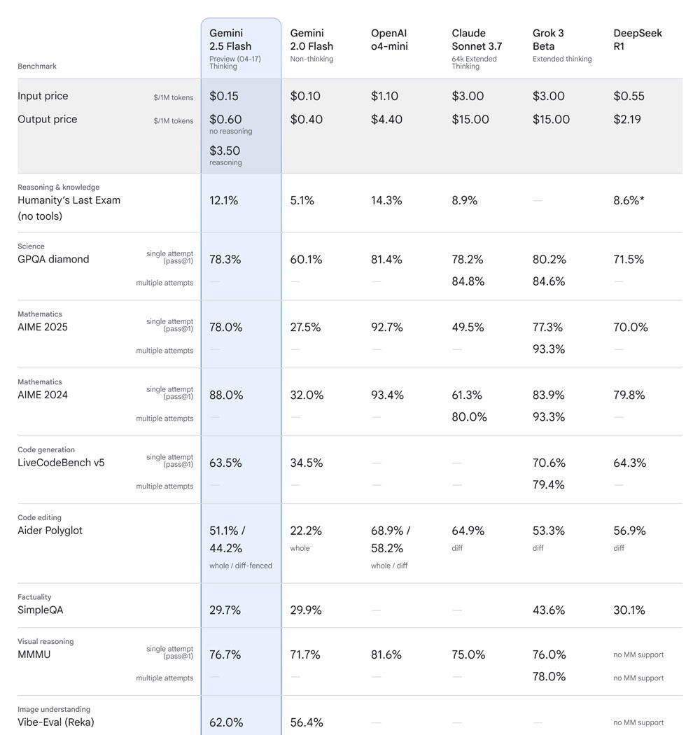Image resolution: width=700 pixels, height=735 pixels.
Task: Click the Grok 3 Beta header
Action: pos(548,40)
